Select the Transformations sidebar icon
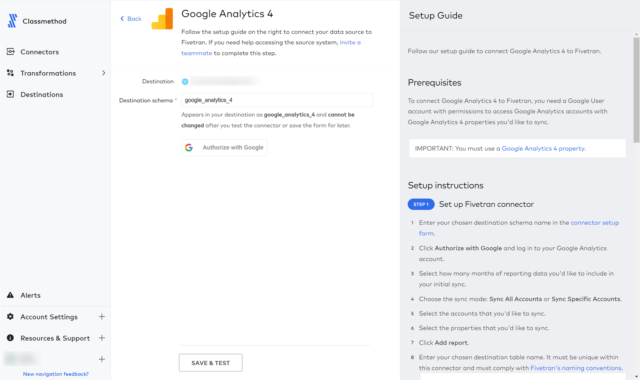 click(x=11, y=73)
